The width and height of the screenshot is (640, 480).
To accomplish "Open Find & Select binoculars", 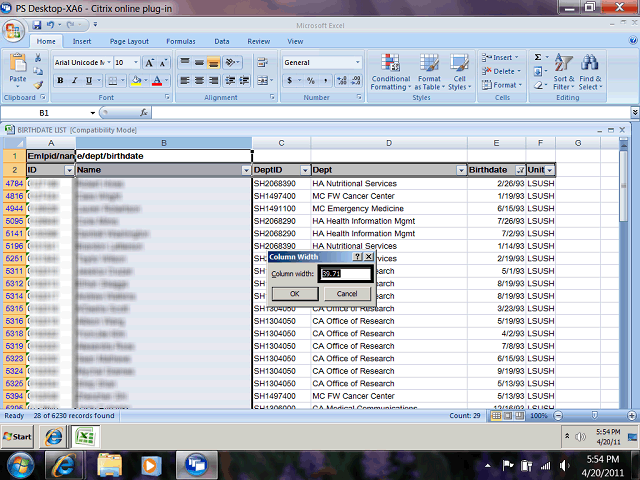I will pos(590,72).
